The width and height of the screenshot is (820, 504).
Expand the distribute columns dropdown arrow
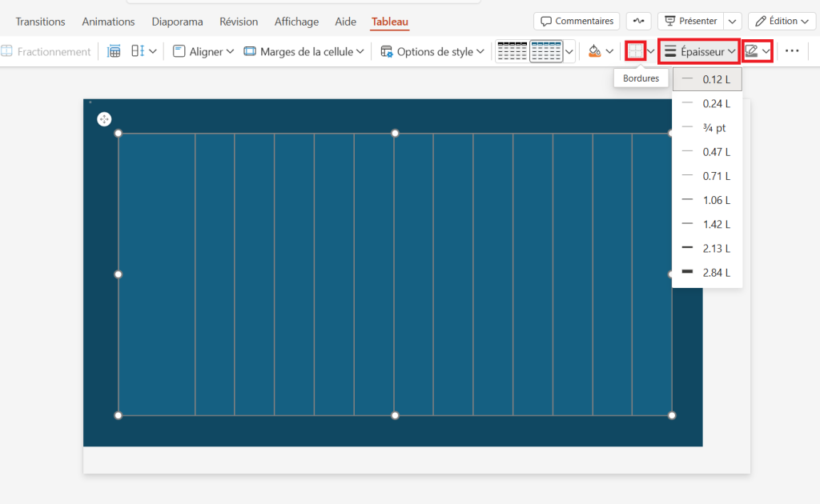click(x=153, y=51)
